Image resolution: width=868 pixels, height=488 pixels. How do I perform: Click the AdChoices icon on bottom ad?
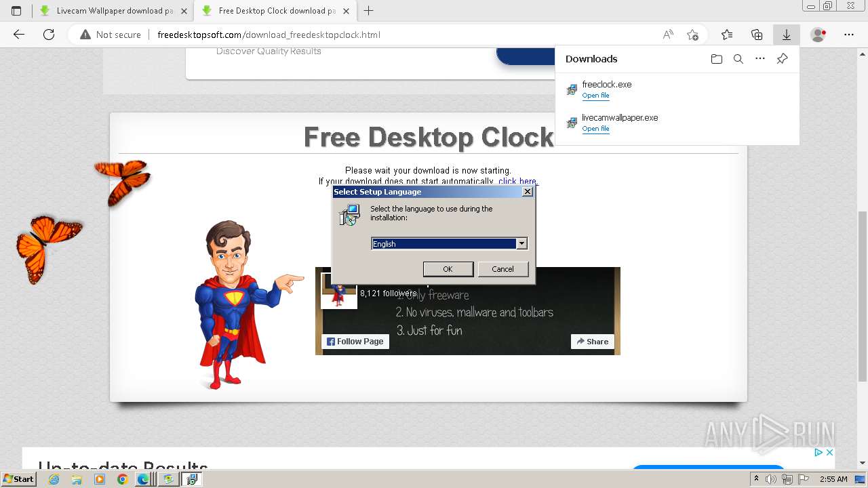[818, 453]
